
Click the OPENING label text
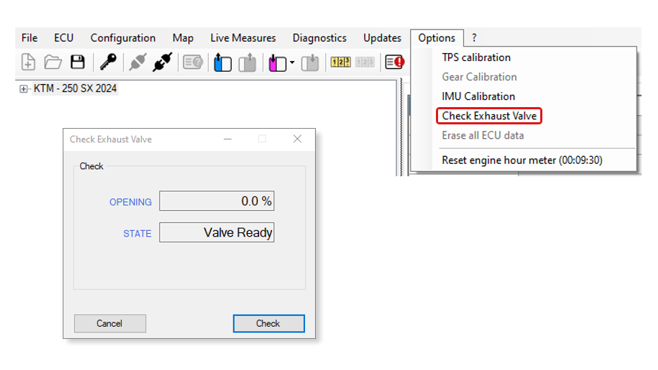coord(131,202)
